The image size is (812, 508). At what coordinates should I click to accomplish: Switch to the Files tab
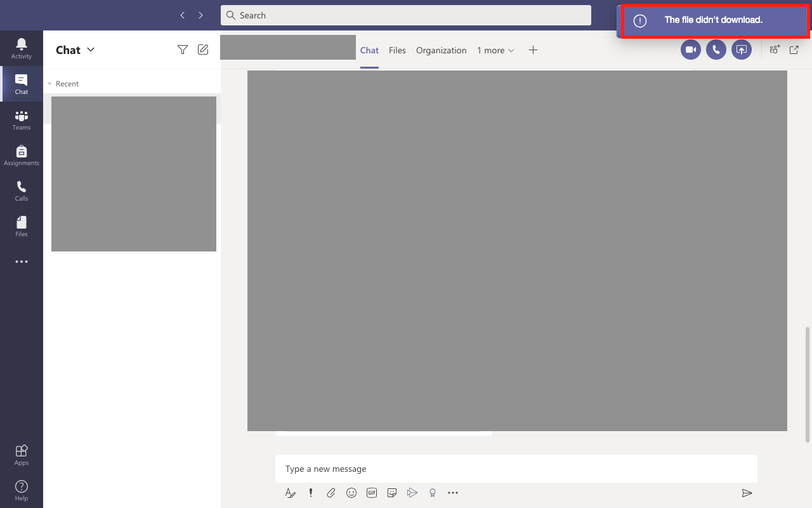click(397, 50)
